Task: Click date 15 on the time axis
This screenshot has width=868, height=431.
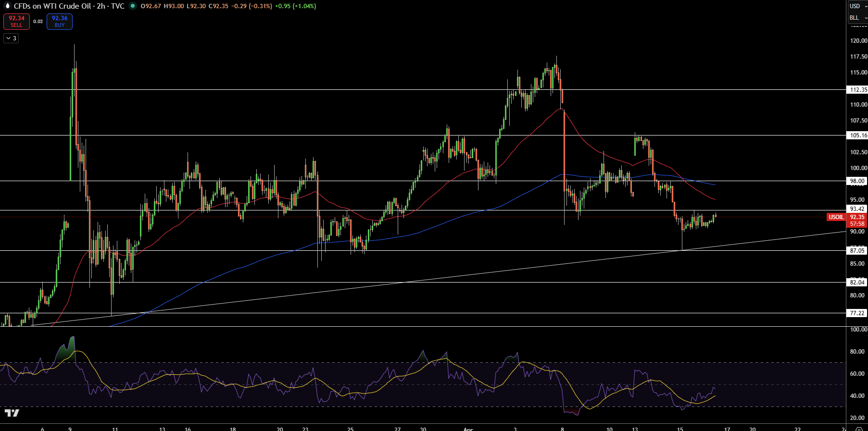Action: 680,429
